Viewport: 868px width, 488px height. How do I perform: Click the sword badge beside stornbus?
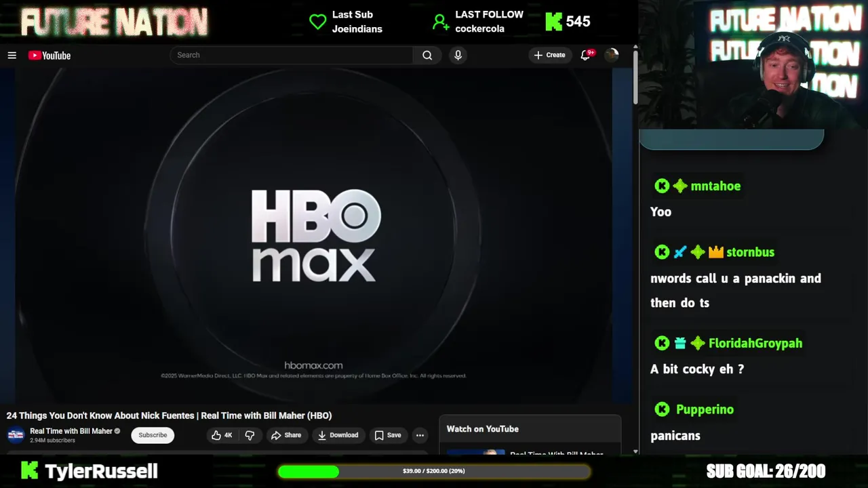pyautogui.click(x=680, y=252)
